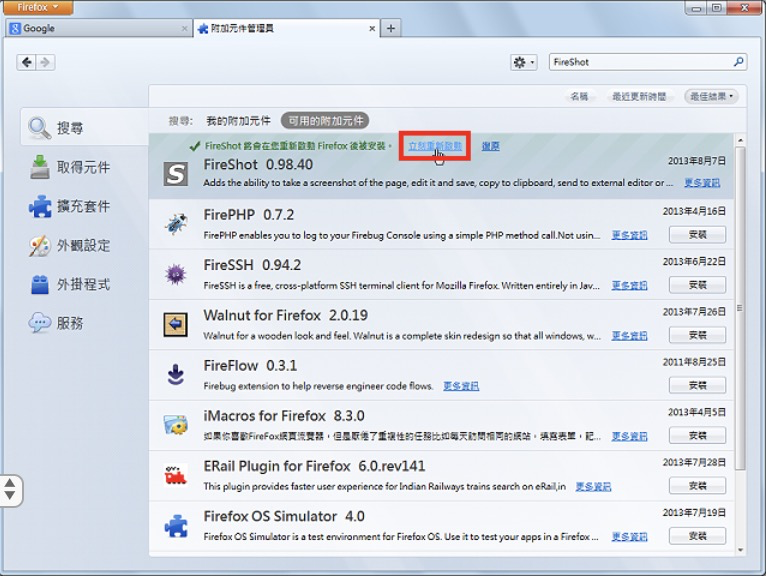Click the down arrow in left-edge widget
Image resolution: width=766 pixels, height=576 pixels.
pos(10,496)
